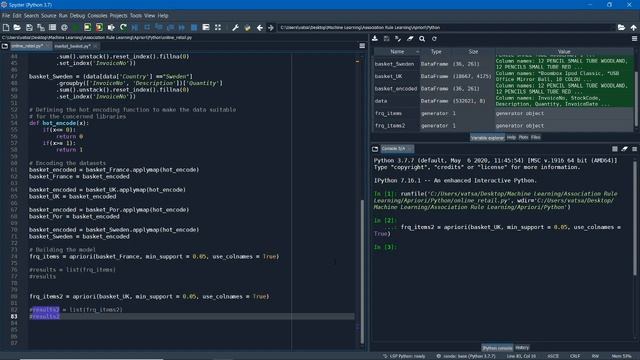Open the Edit menu

coord(17,16)
